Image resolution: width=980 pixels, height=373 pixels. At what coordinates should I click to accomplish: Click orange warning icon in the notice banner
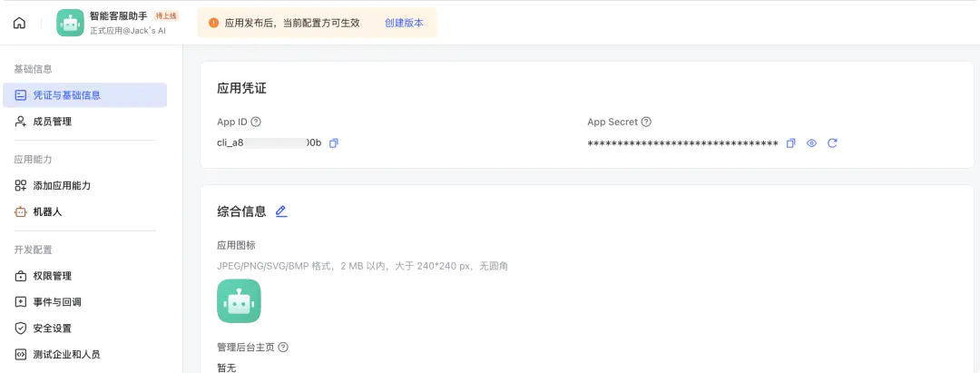pos(214,23)
